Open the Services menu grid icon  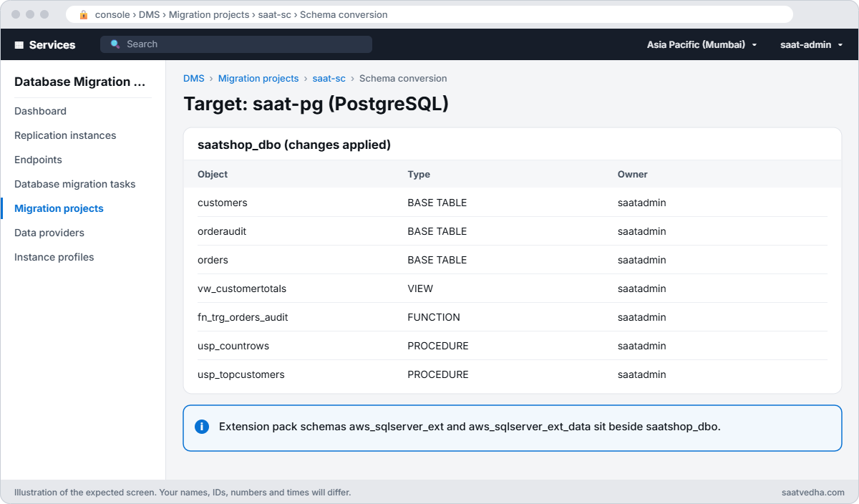(19, 44)
